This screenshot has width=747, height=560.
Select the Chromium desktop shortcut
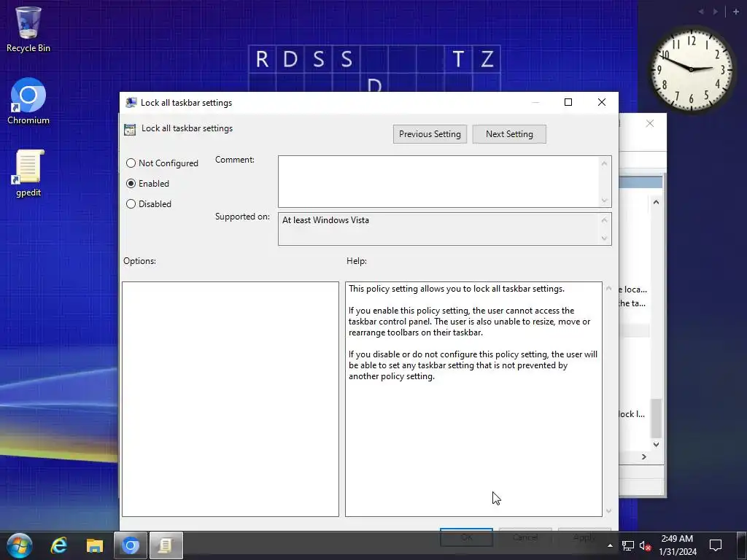28,101
